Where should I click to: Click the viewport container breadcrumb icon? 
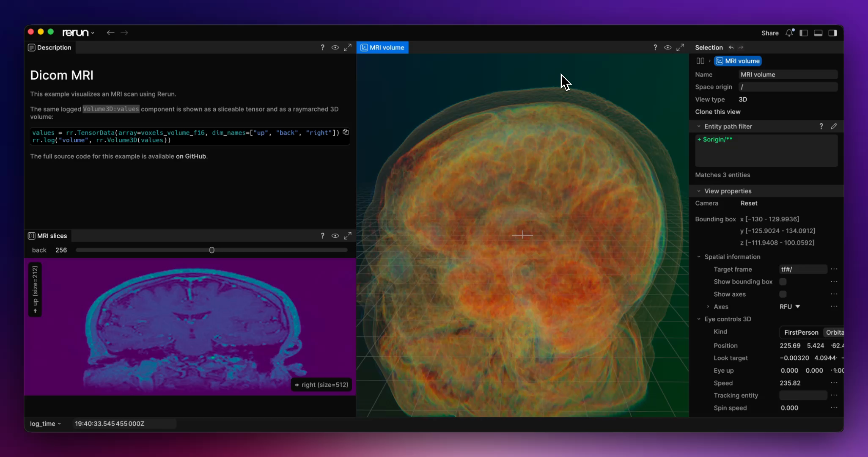pos(700,61)
